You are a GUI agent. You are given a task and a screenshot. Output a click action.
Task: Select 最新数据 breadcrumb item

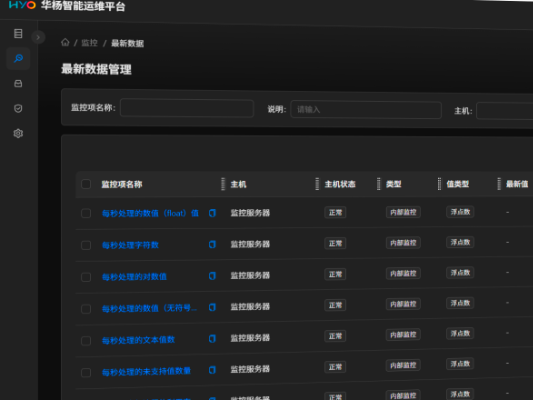click(x=127, y=44)
